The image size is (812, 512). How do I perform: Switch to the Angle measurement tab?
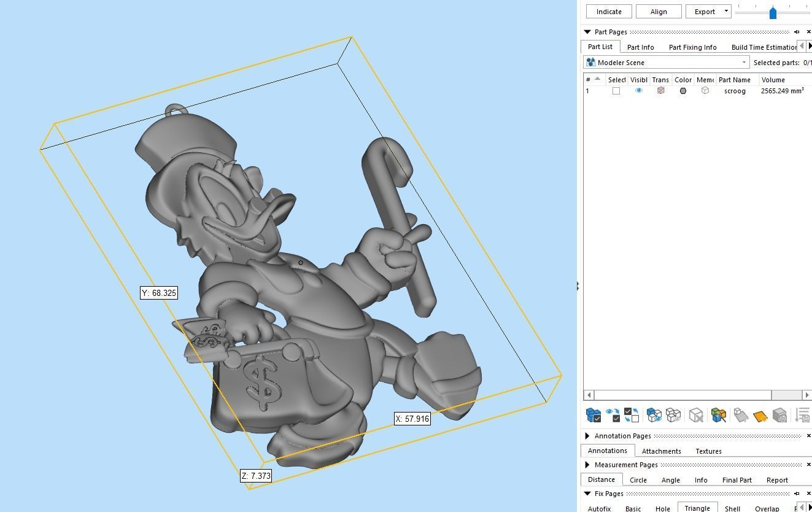click(x=670, y=480)
